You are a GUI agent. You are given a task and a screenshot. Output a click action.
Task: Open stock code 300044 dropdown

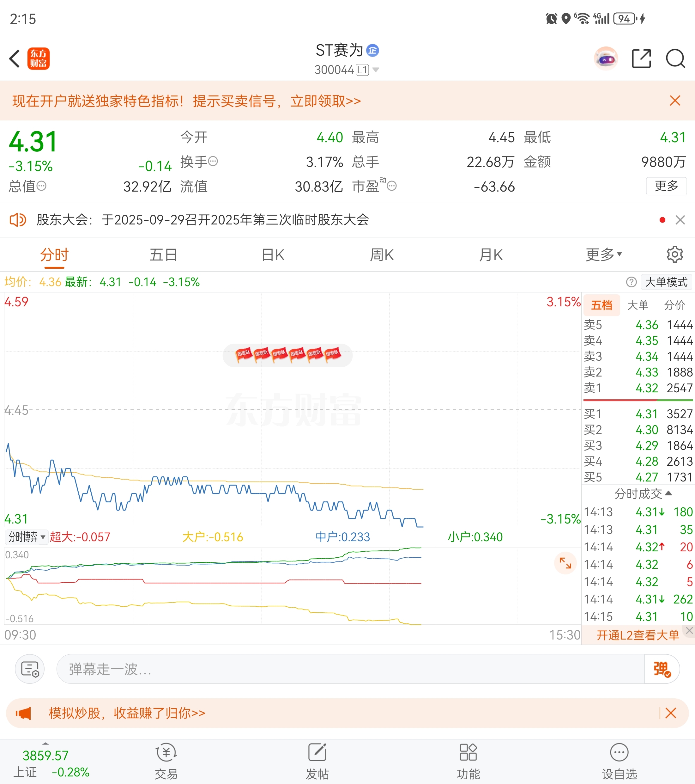pos(347,70)
